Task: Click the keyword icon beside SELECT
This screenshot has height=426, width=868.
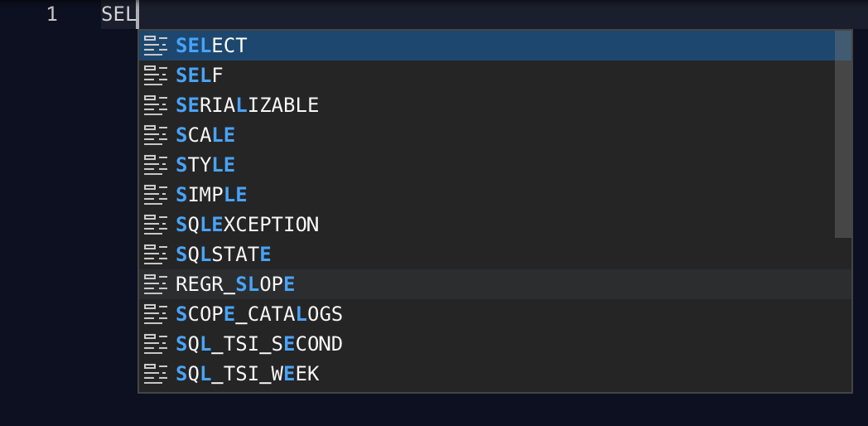Action: [155, 46]
